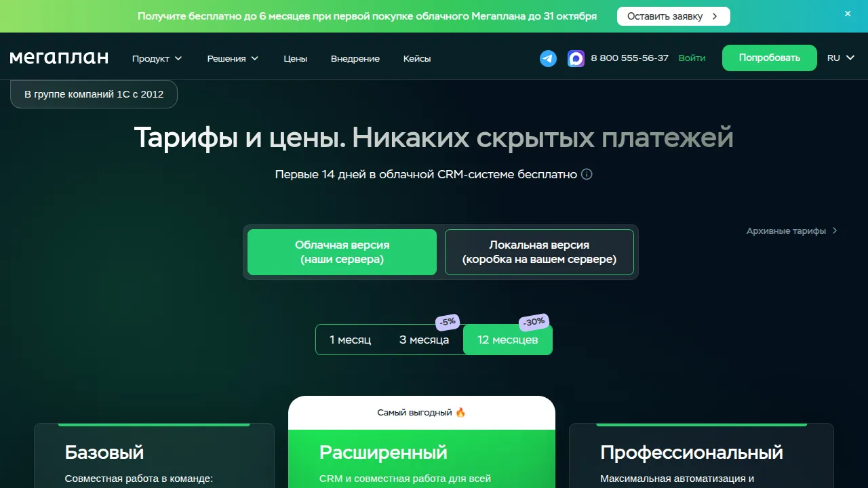Open the purple chat messenger icon
Image resolution: width=868 pixels, height=488 pixels.
point(576,58)
